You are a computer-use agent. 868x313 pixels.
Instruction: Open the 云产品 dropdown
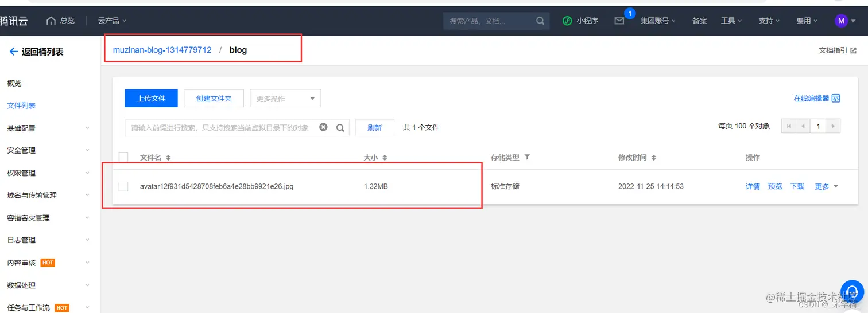tap(112, 21)
